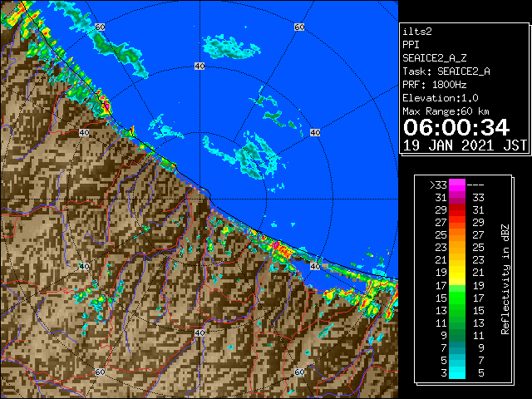Click the "06:00:34" timestamp

[x=456, y=127]
